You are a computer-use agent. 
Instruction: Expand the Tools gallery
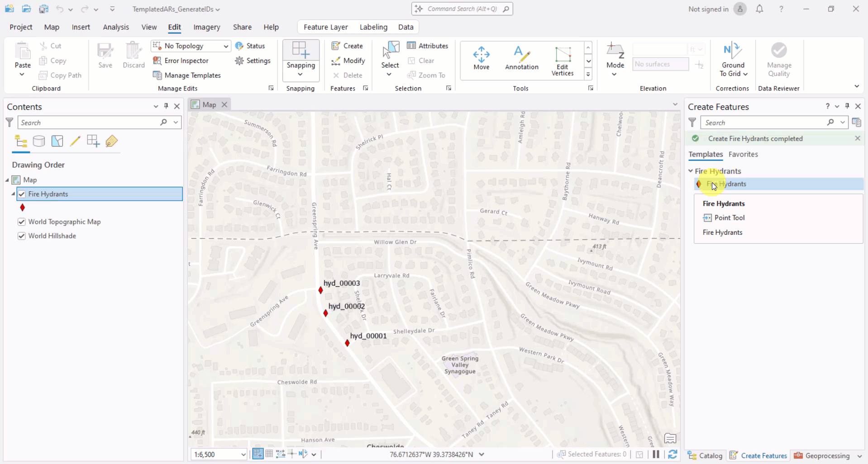[588, 75]
